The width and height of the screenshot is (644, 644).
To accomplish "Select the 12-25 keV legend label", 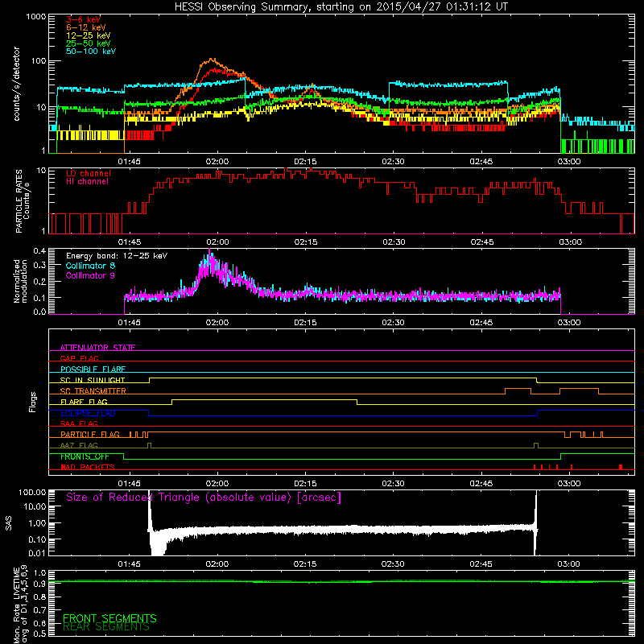I will [88, 35].
